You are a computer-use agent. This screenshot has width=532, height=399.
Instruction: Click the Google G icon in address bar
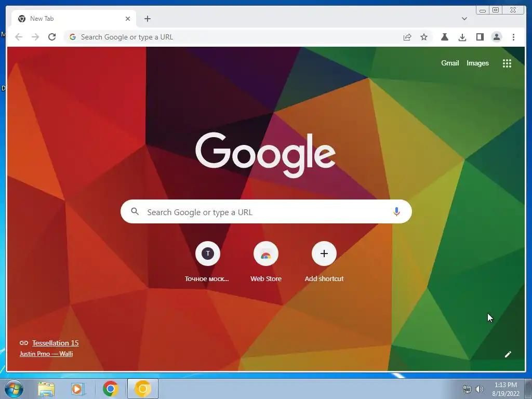click(73, 37)
